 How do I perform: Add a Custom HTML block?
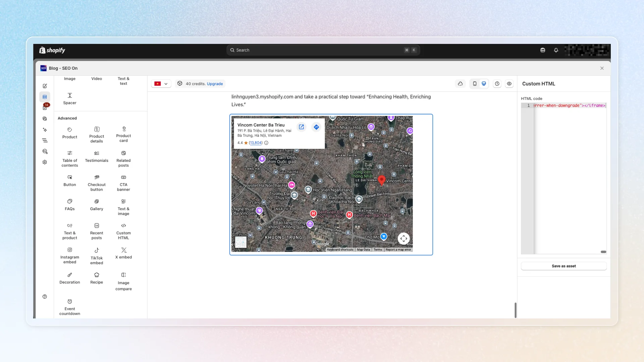click(x=123, y=231)
